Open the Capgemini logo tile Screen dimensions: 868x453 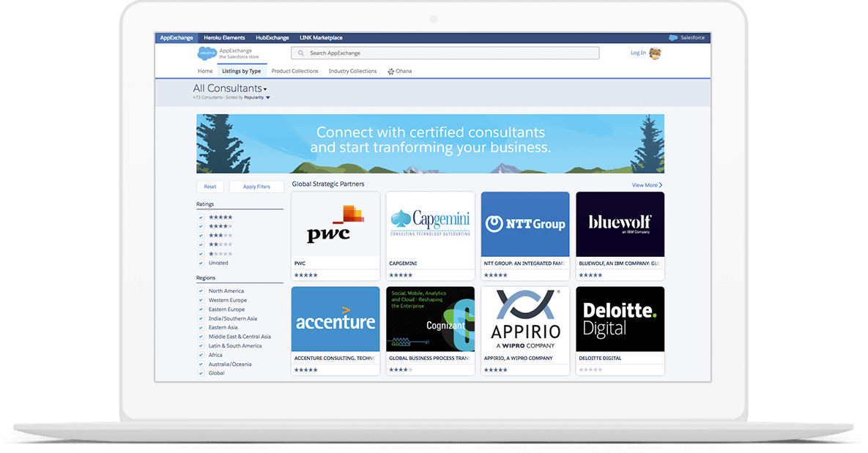(x=430, y=225)
